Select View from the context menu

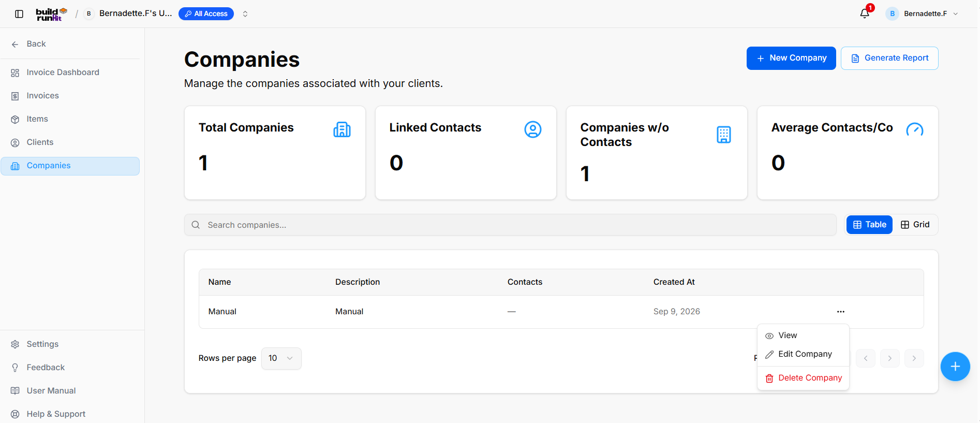(x=803, y=336)
